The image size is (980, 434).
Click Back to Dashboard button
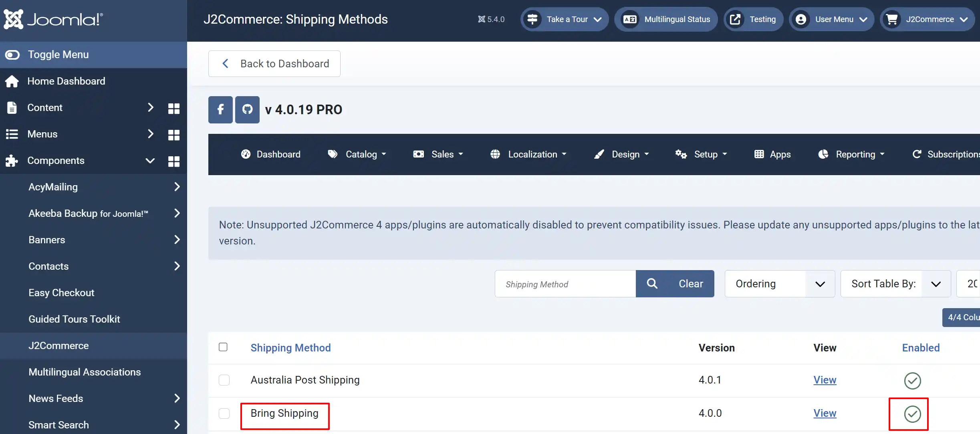[274, 64]
